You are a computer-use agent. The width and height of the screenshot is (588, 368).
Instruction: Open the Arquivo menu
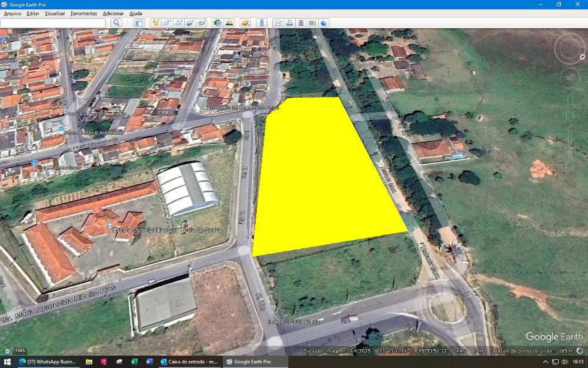tap(12, 13)
